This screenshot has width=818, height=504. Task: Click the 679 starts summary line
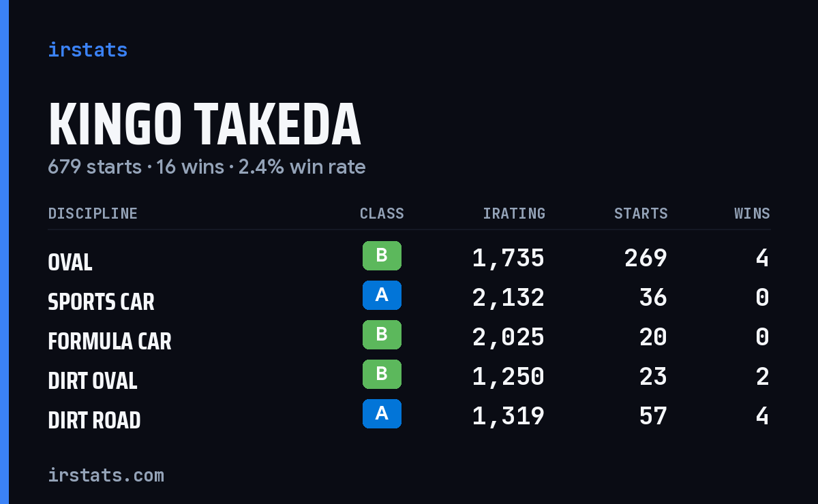(x=207, y=167)
